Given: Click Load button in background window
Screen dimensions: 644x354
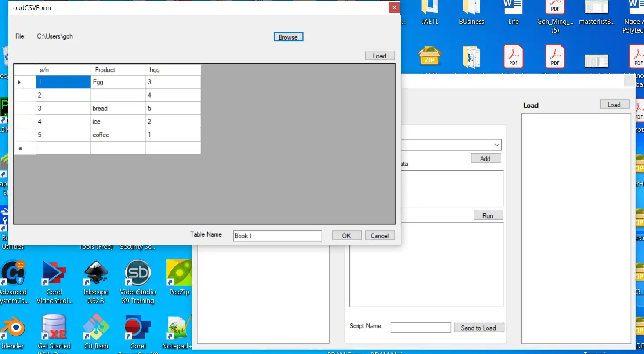Looking at the screenshot, I should pos(615,105).
